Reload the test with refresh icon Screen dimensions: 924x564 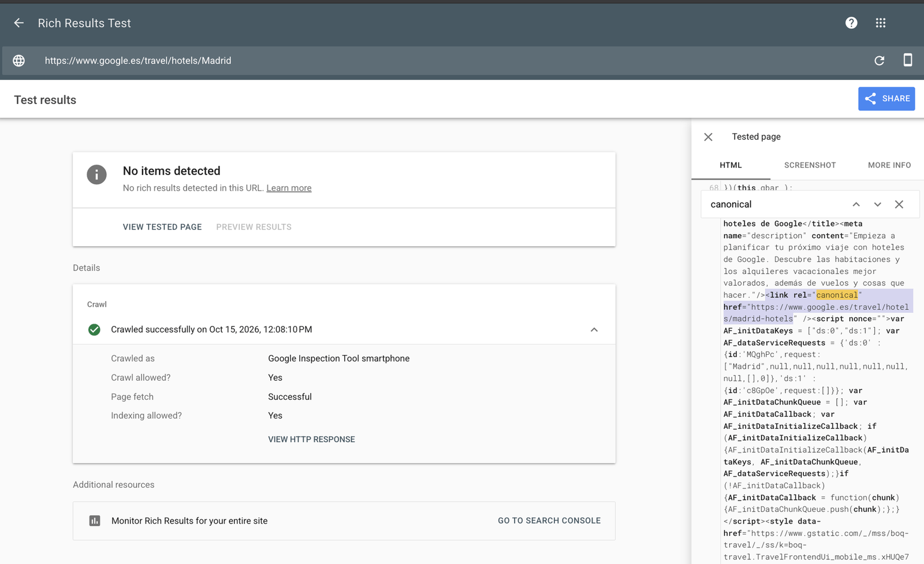pyautogui.click(x=879, y=61)
